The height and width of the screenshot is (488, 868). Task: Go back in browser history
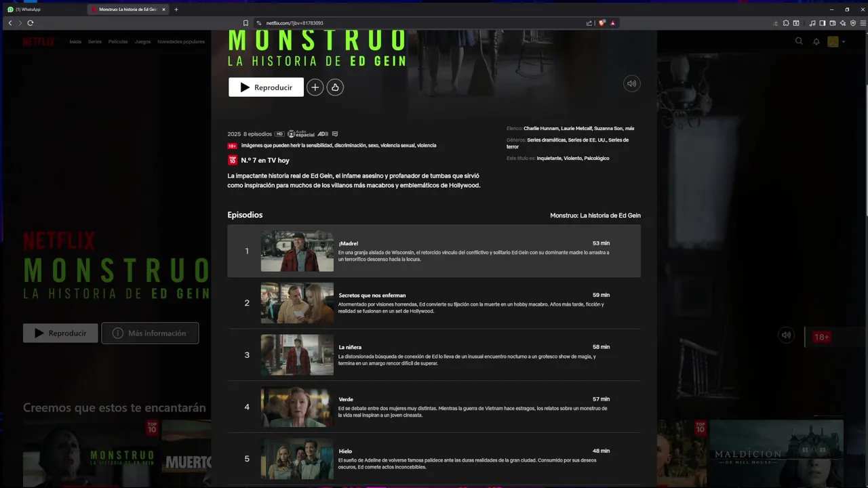click(10, 23)
